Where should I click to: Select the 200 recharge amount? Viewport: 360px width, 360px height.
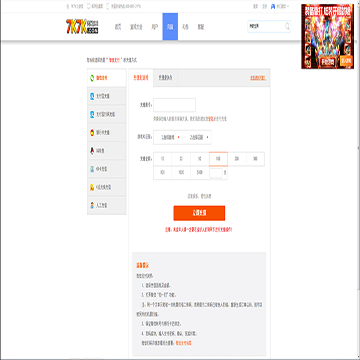click(237, 159)
